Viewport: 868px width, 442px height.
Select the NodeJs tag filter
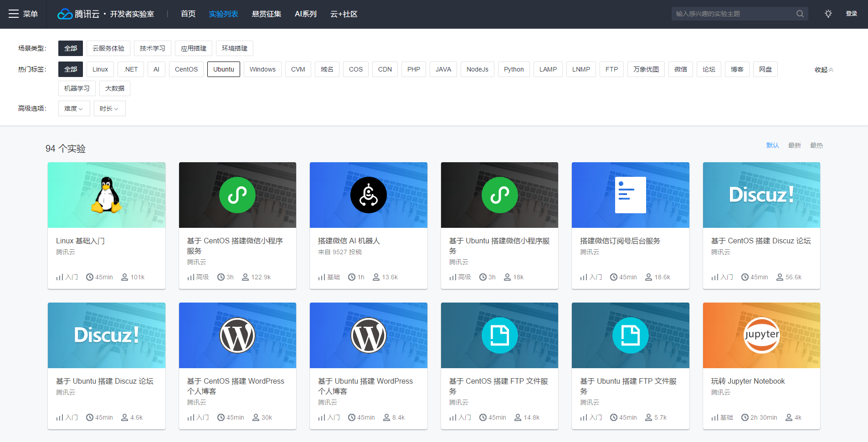tap(478, 69)
